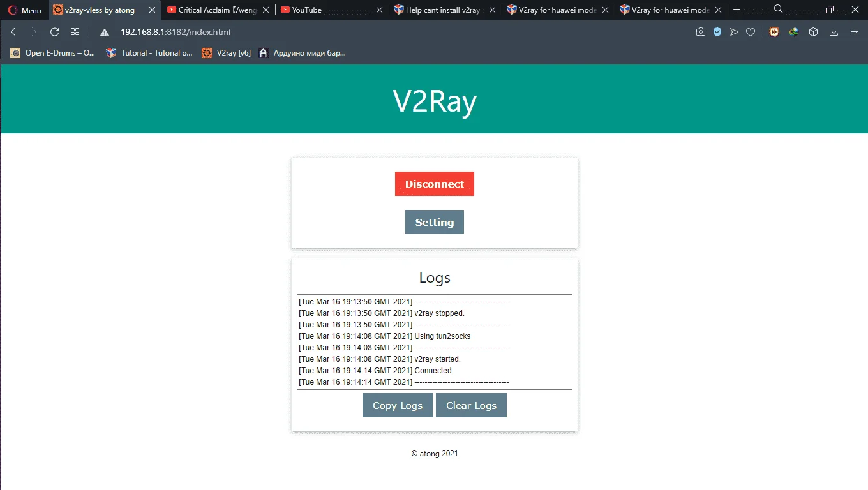868x490 pixels.
Task: Click the 'Connected.' log line
Action: [x=376, y=371]
